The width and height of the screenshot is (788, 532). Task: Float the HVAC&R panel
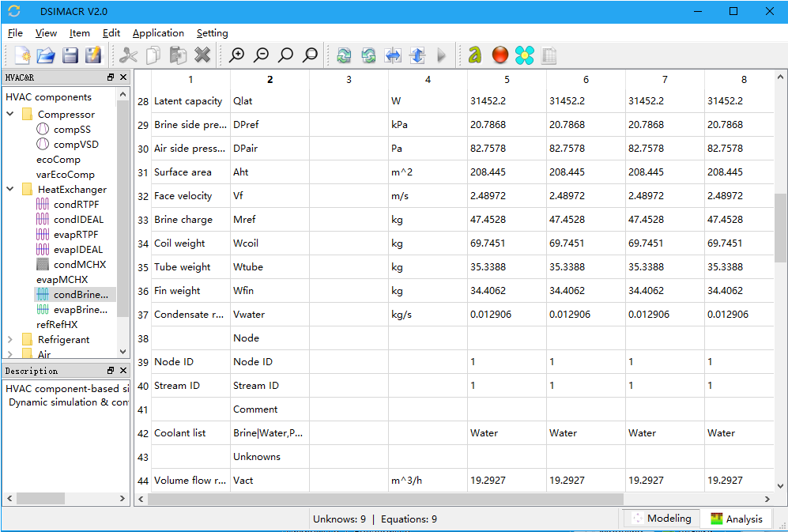coord(111,77)
